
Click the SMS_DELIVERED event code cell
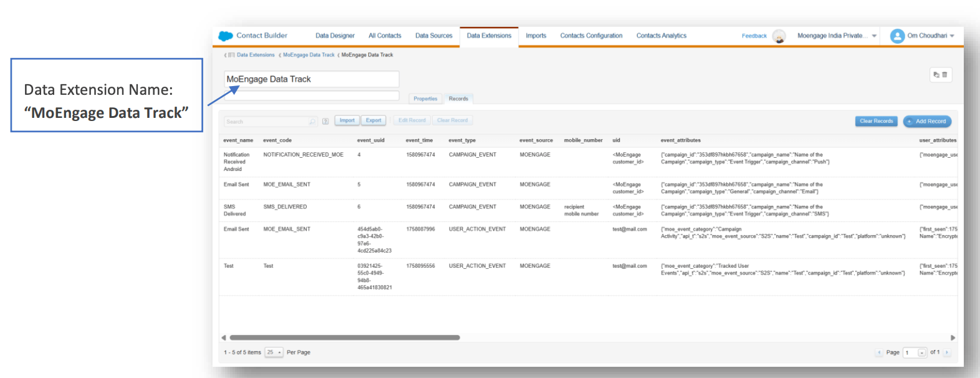click(285, 207)
